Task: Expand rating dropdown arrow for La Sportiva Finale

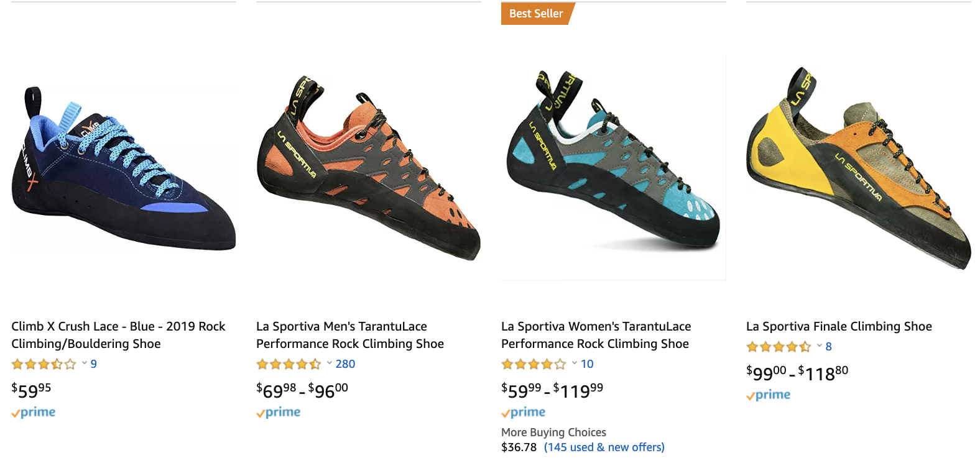Action: (x=820, y=346)
